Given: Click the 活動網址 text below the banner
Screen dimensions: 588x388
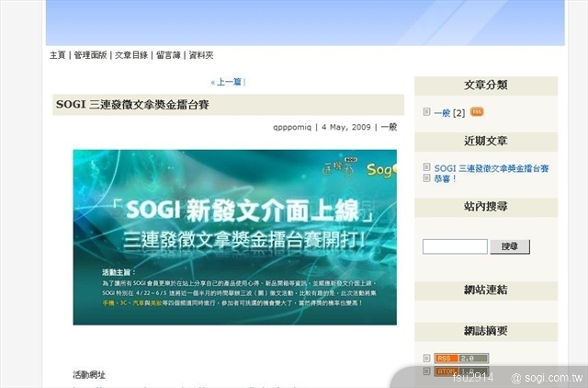Looking at the screenshot, I should tap(89, 374).
